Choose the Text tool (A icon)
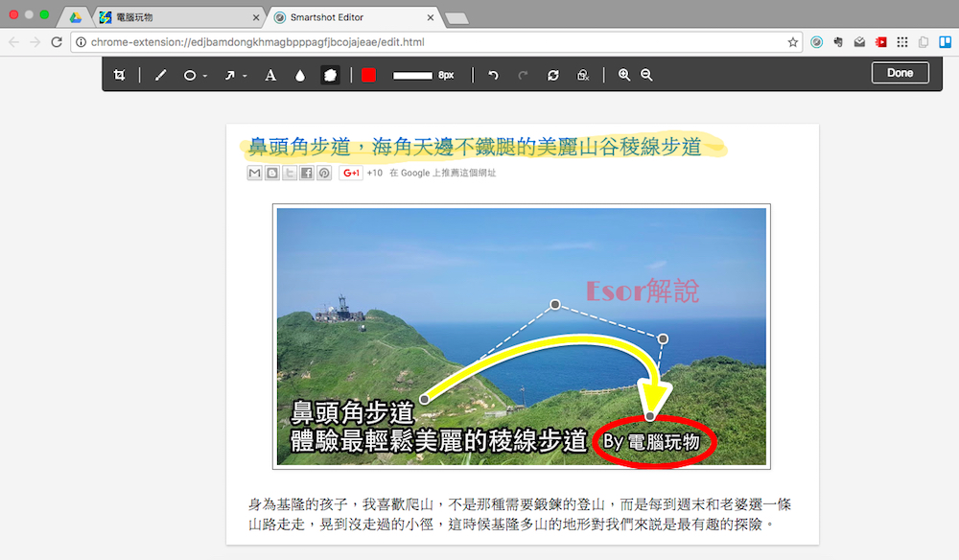 click(x=270, y=75)
